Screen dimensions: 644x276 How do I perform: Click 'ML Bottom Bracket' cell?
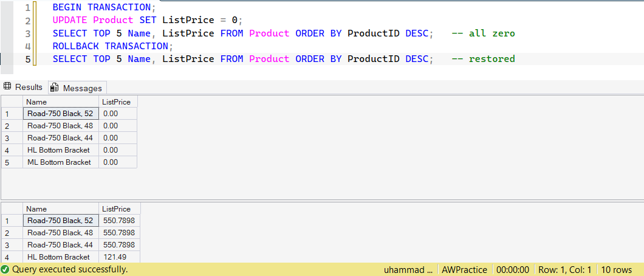coord(61,162)
